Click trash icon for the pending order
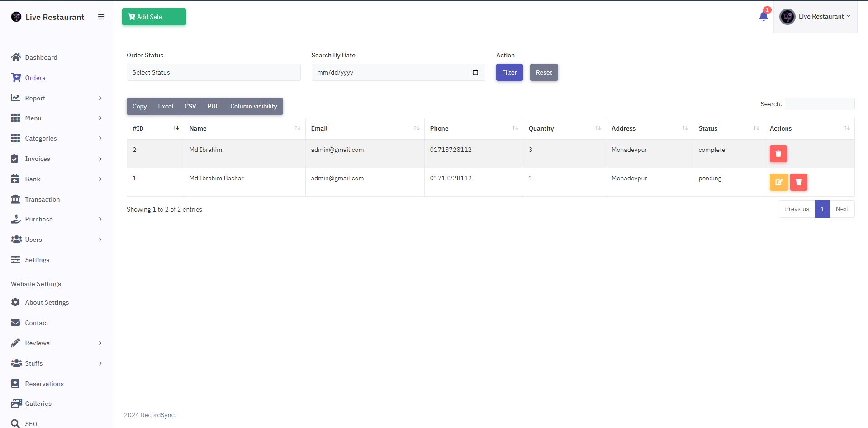The height and width of the screenshot is (428, 868). tap(798, 182)
